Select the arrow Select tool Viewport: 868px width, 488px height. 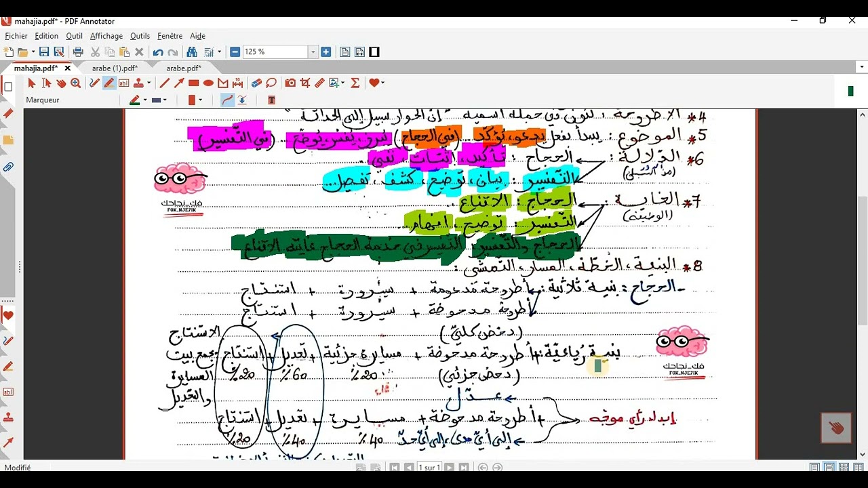[31, 83]
